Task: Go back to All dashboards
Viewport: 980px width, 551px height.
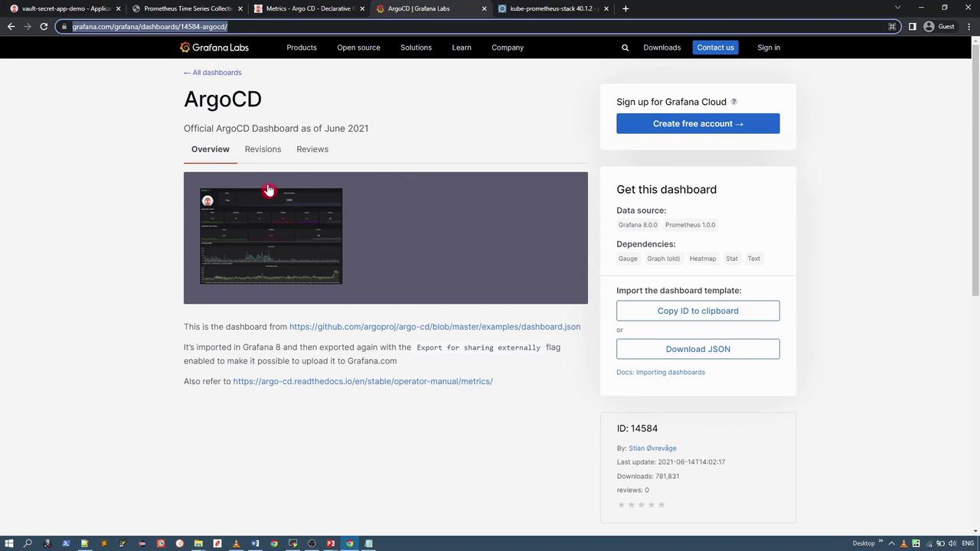Action: 213,73
